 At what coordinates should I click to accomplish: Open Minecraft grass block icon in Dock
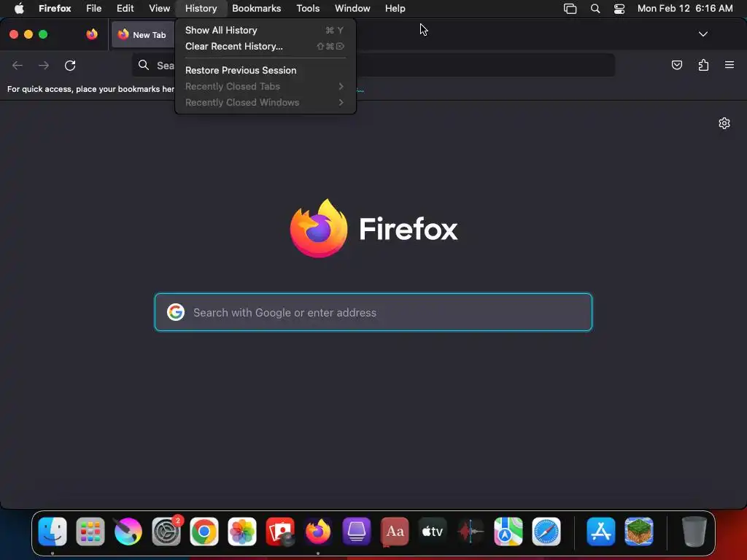coord(639,532)
